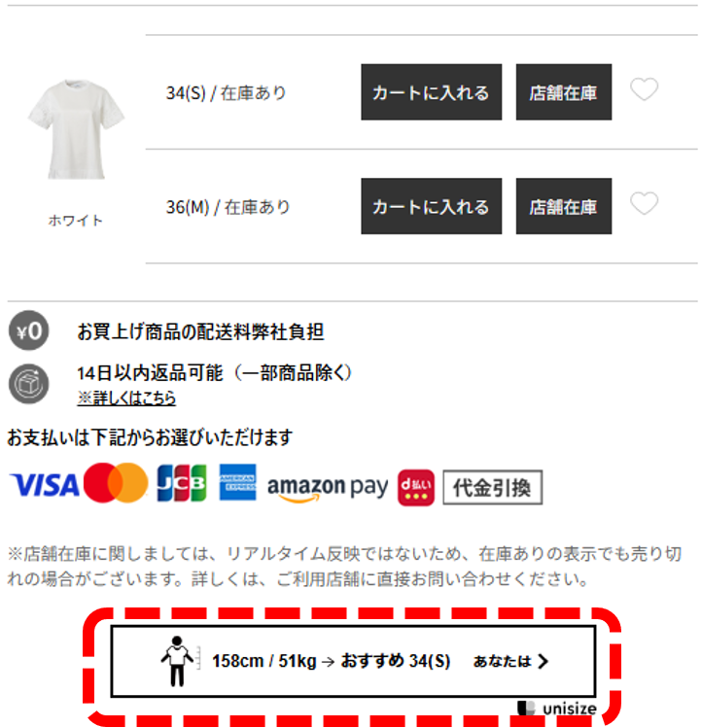Add 34(S) size to cart
This screenshot has width=702, height=728.
pos(431,92)
